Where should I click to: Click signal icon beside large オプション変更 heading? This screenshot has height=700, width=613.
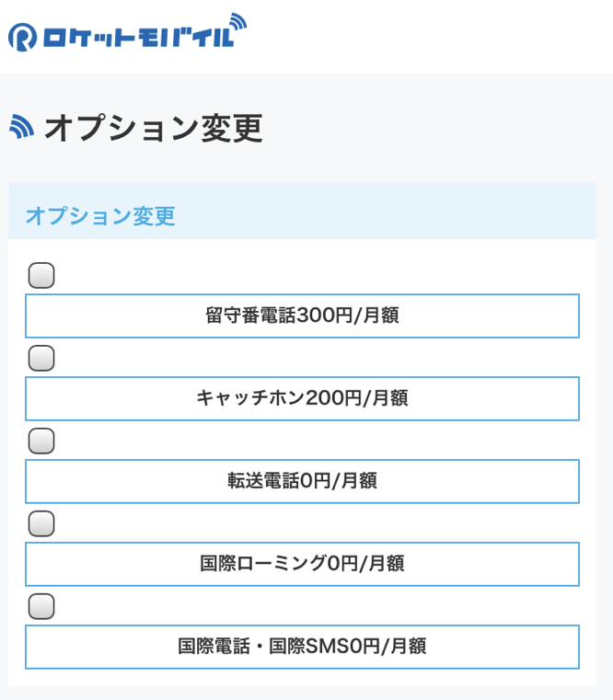pos(21,127)
